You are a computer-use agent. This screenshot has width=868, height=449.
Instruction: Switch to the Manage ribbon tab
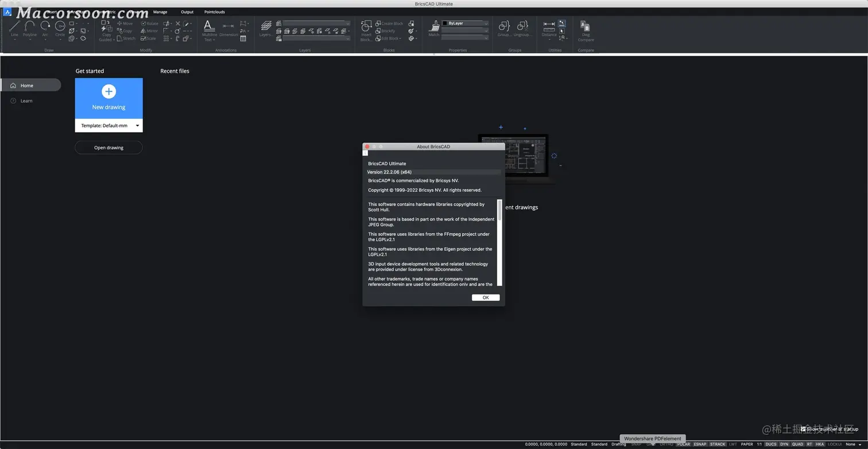click(x=160, y=12)
